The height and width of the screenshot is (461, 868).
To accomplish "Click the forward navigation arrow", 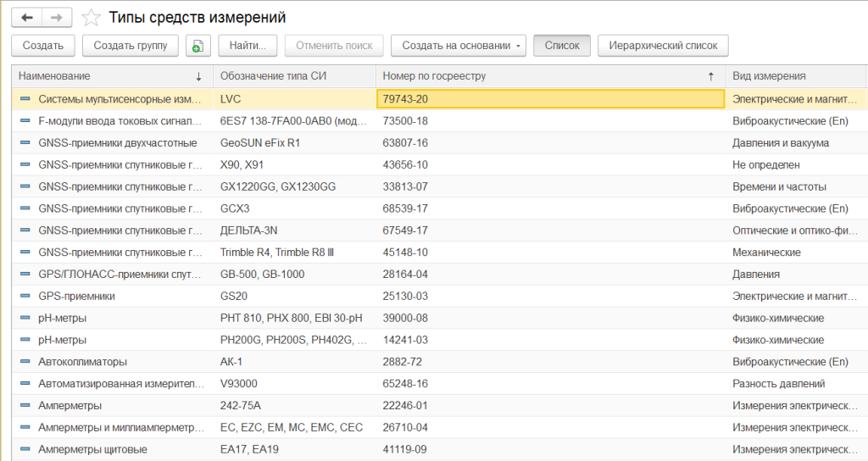I will click(x=57, y=18).
